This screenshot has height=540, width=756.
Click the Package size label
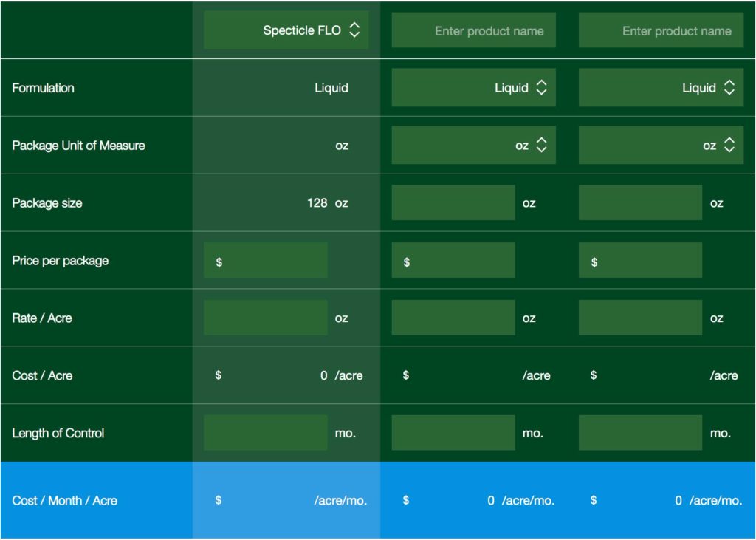[x=47, y=202]
